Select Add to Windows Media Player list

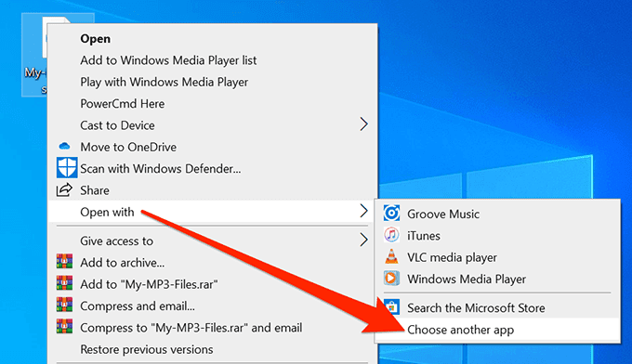168,60
